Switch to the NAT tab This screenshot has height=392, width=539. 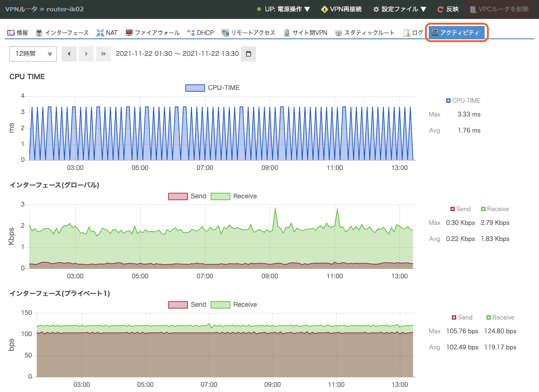pos(107,33)
